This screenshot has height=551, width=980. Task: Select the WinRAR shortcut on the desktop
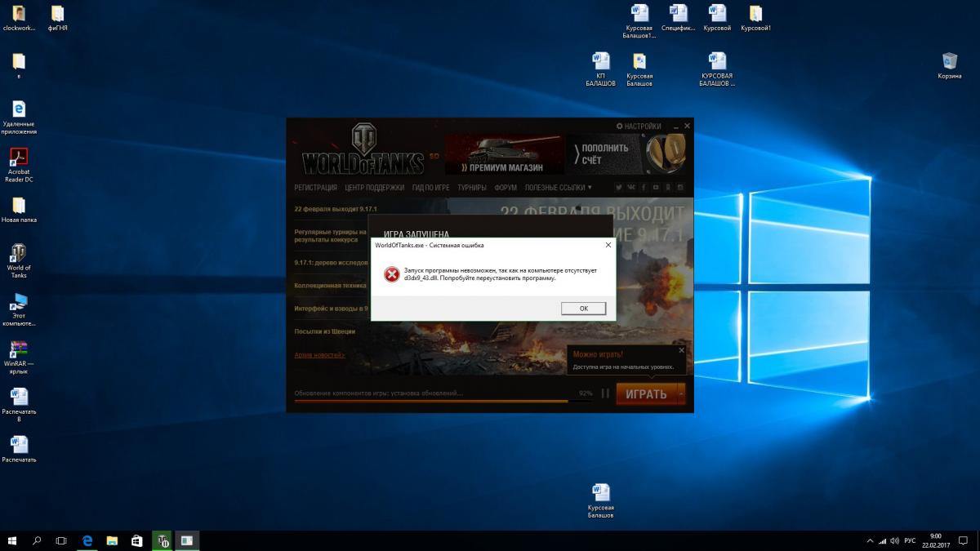tap(19, 358)
